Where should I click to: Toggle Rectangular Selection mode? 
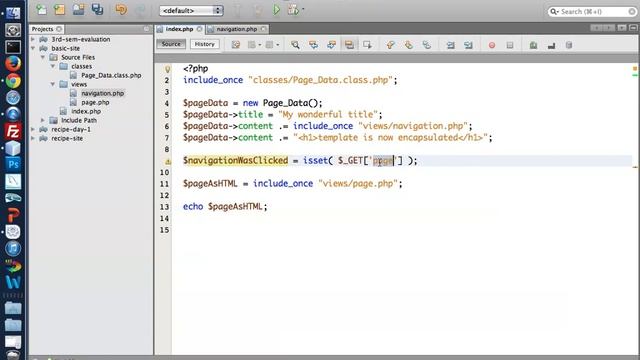(x=367, y=45)
